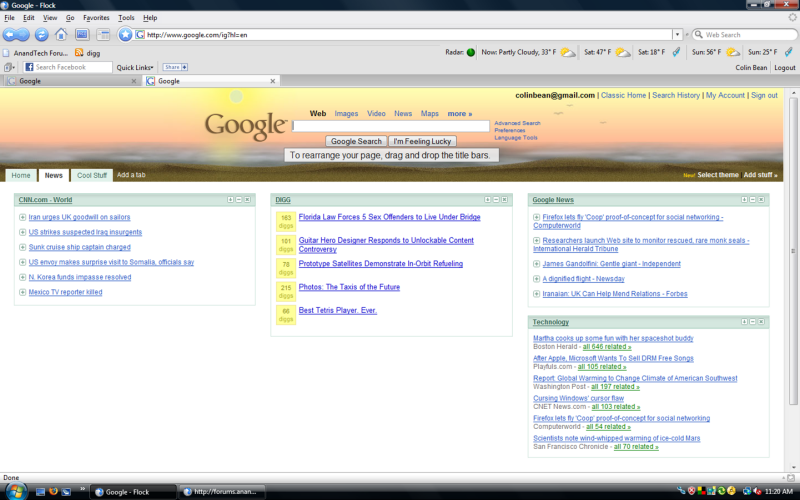Open the address bar dropdown arrow
Screen dimensions: 800x500
pos(677,35)
